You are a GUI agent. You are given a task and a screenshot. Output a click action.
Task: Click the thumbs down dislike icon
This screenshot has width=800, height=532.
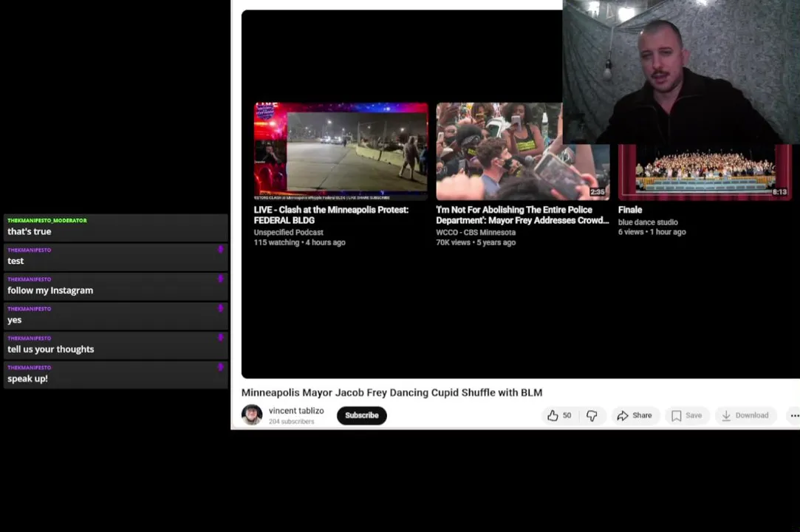coord(592,415)
